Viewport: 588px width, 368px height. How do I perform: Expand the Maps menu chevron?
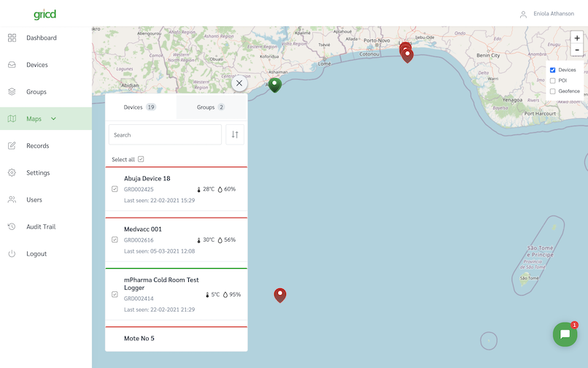pyautogui.click(x=53, y=119)
